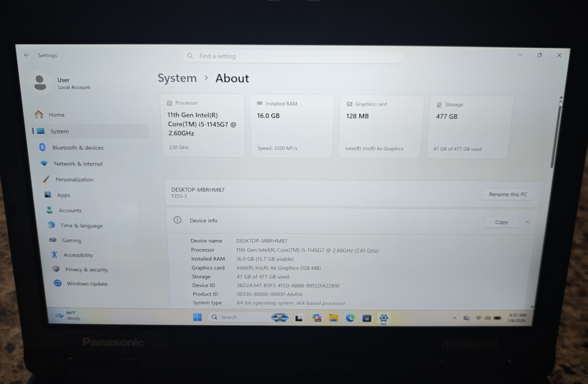Select the 16.0 GB installed RAM value
This screenshot has height=384, width=588.
[268, 116]
